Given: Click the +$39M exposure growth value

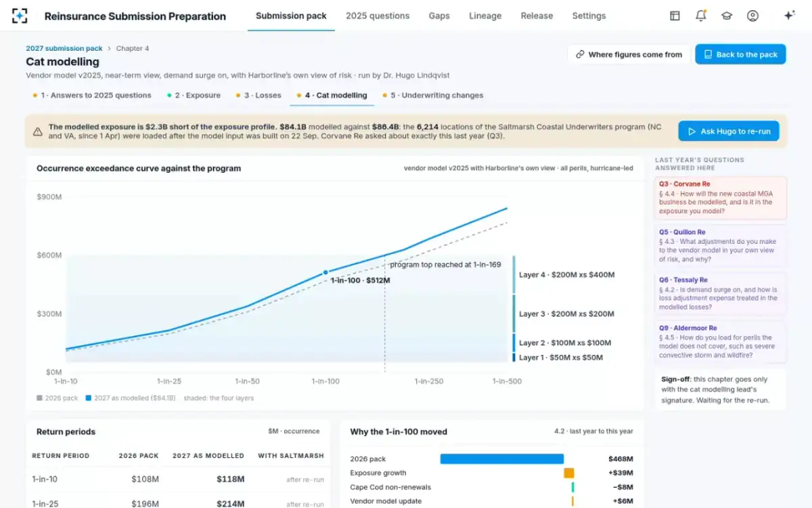Looking at the screenshot, I should click(621, 473).
